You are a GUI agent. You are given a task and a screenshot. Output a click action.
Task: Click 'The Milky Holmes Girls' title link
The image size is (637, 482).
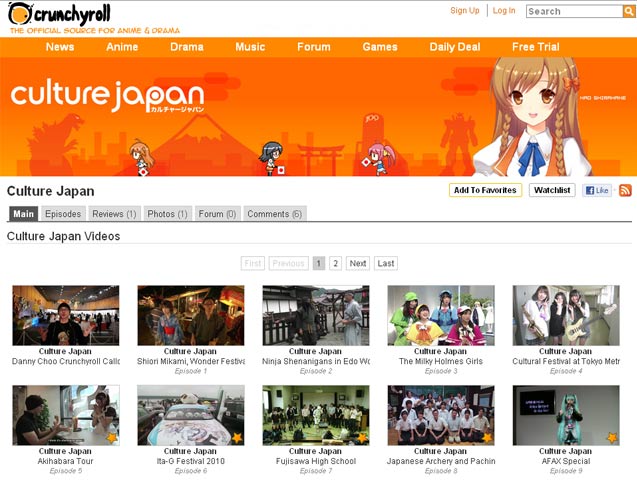pos(441,361)
